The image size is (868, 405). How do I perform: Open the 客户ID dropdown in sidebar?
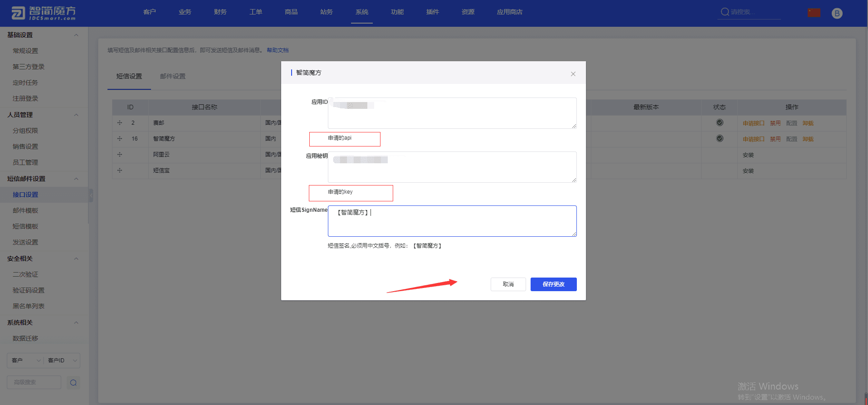[62, 361]
